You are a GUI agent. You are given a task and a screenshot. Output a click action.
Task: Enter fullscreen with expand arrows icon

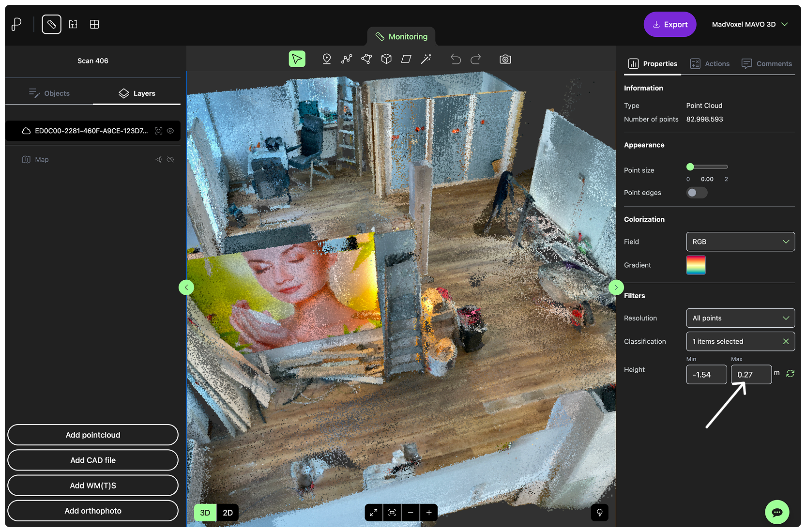[374, 513]
